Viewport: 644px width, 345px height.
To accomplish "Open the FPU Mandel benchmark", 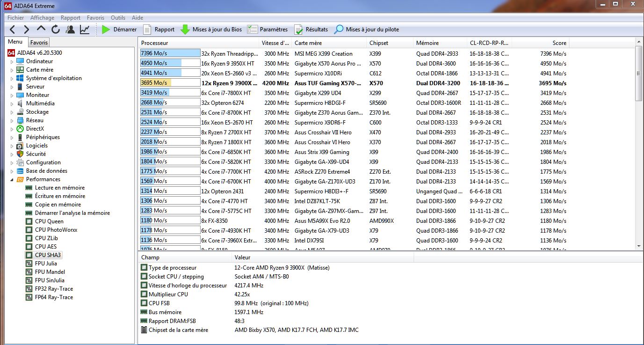I will [50, 272].
